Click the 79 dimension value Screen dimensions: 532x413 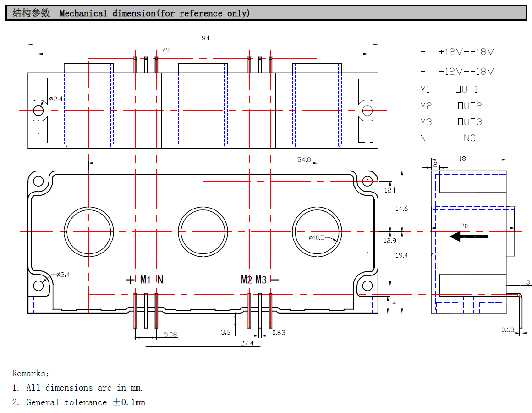pos(165,50)
